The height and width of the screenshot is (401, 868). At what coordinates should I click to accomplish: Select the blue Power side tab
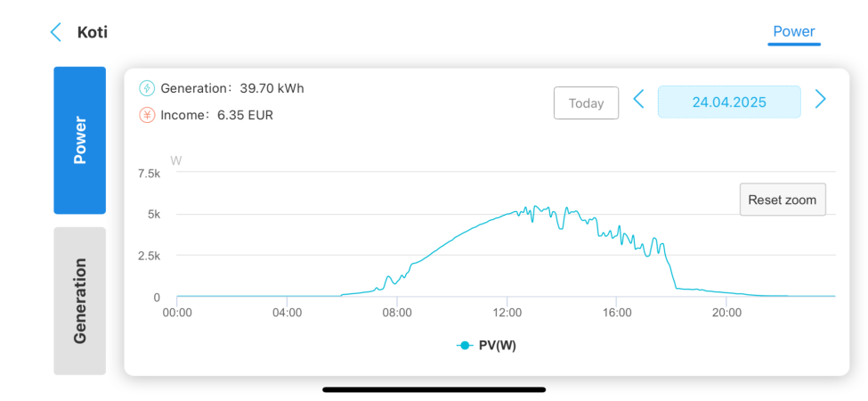tap(79, 141)
